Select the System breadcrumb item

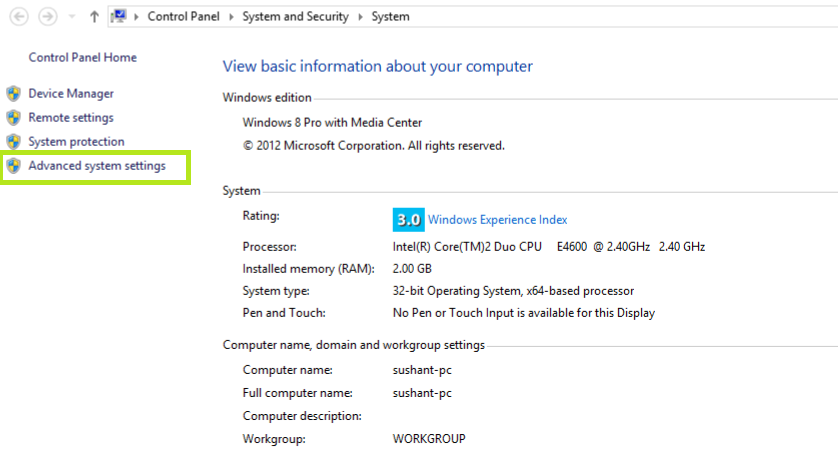pyautogui.click(x=391, y=17)
